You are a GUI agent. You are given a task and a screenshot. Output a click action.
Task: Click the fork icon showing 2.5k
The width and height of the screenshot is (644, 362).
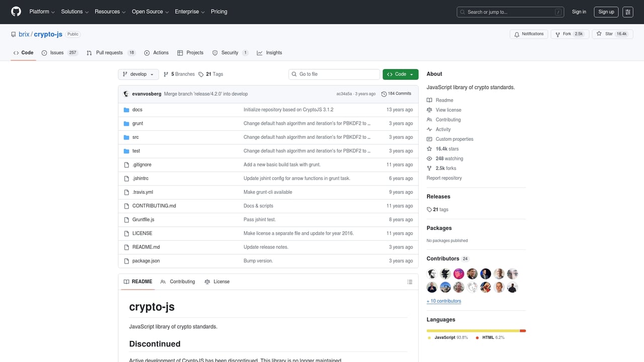pos(558,34)
